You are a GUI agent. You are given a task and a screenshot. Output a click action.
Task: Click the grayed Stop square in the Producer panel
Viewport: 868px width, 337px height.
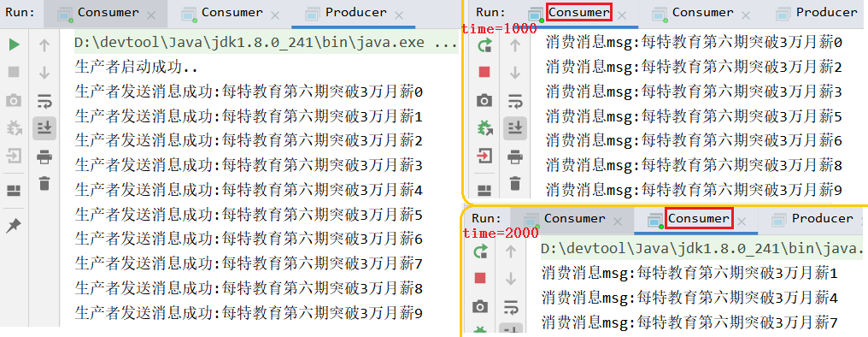[15, 72]
